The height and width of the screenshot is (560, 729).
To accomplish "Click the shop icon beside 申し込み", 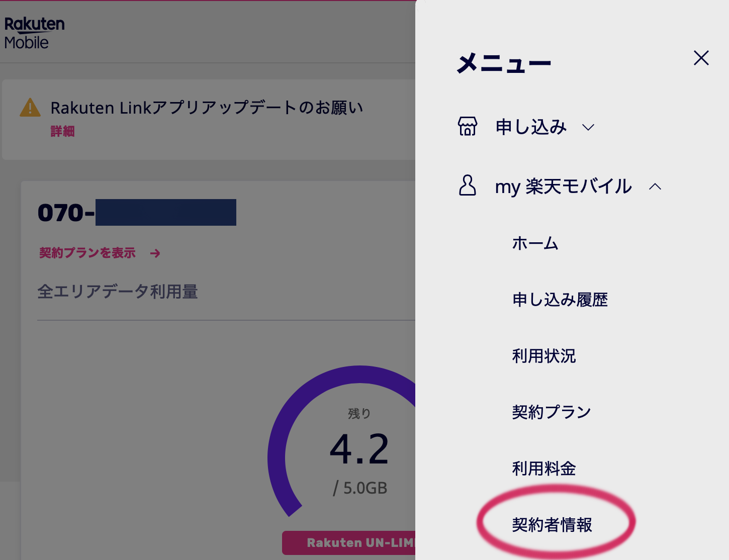I will [x=467, y=126].
